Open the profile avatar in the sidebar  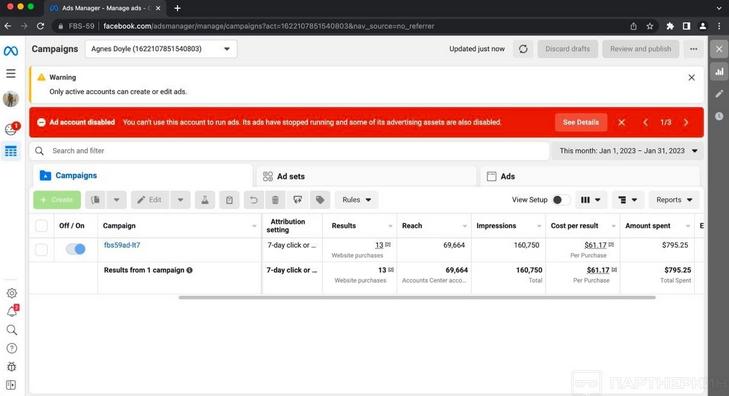tap(11, 99)
